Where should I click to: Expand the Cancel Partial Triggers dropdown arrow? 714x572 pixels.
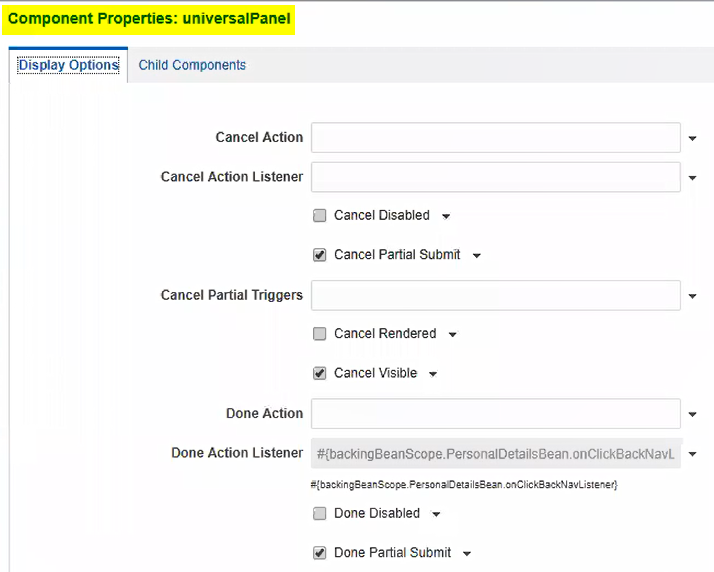pos(692,296)
